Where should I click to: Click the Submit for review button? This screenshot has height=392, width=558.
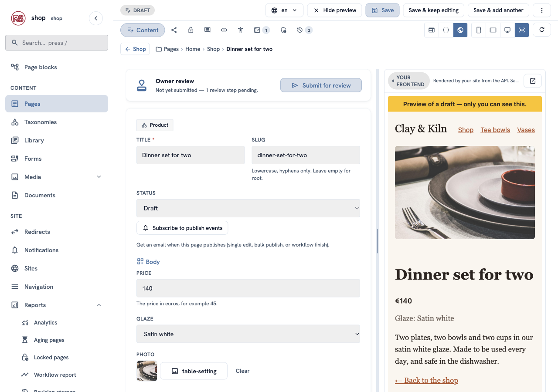(x=321, y=85)
